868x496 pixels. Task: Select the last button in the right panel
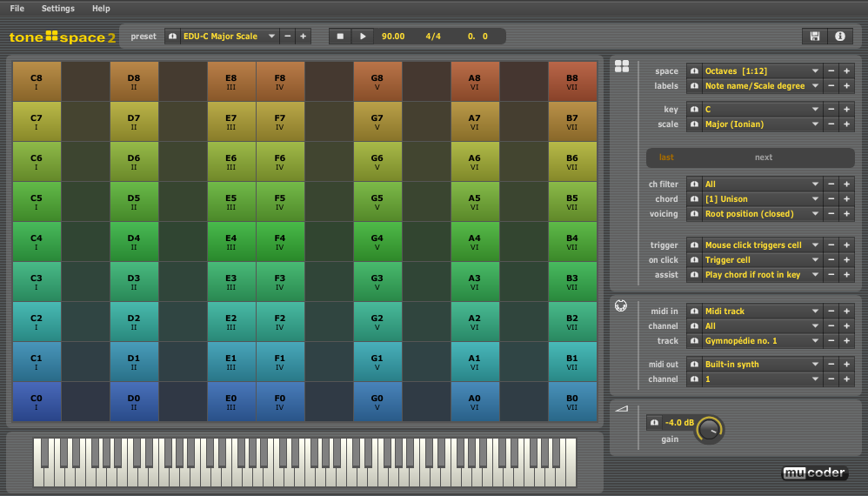[666, 158]
